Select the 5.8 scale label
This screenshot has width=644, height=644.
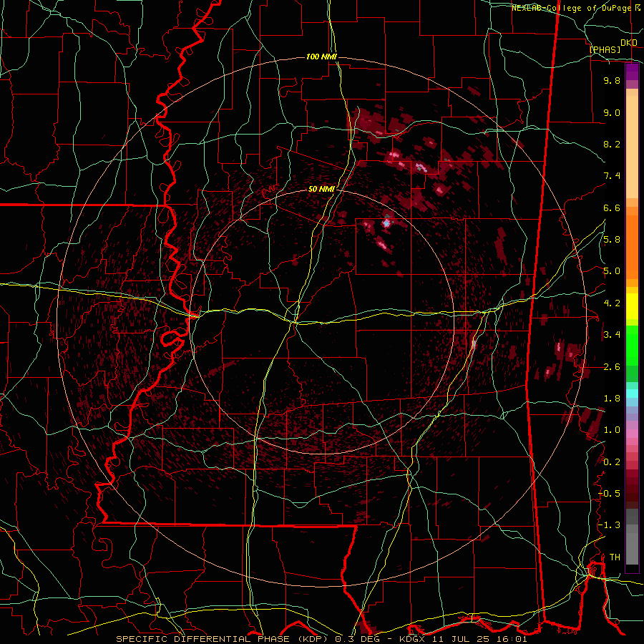tap(612, 240)
